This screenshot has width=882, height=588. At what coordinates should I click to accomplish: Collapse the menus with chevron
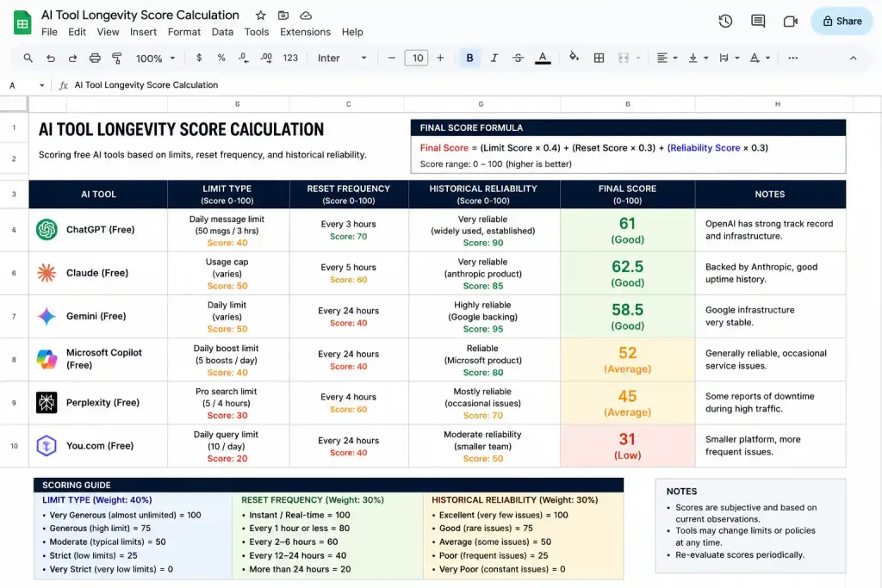(x=854, y=58)
